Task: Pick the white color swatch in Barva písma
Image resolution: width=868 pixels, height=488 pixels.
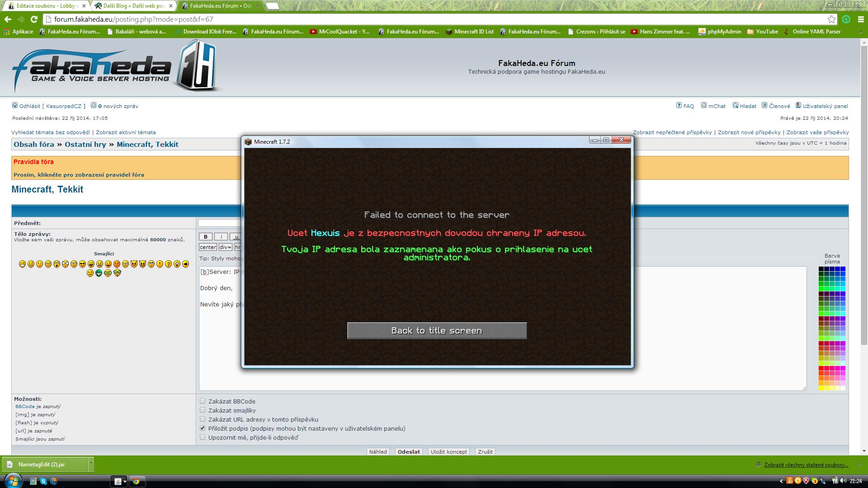Action: pos(843,388)
